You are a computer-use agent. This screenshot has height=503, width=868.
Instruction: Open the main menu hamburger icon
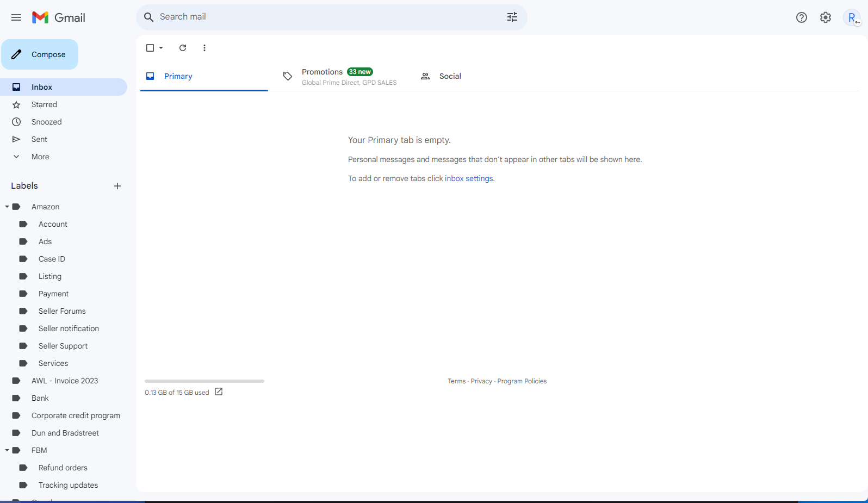16,17
